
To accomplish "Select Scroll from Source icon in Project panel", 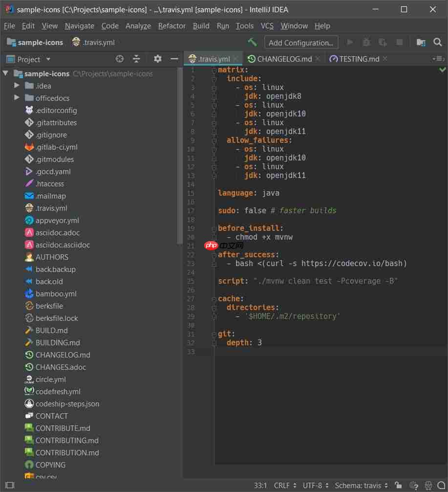I will click(x=119, y=59).
